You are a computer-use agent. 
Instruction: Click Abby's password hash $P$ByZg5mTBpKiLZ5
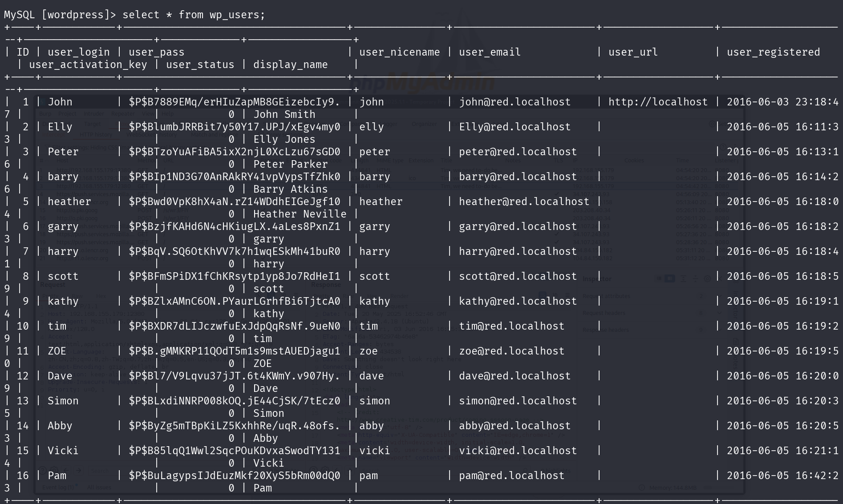(235, 426)
